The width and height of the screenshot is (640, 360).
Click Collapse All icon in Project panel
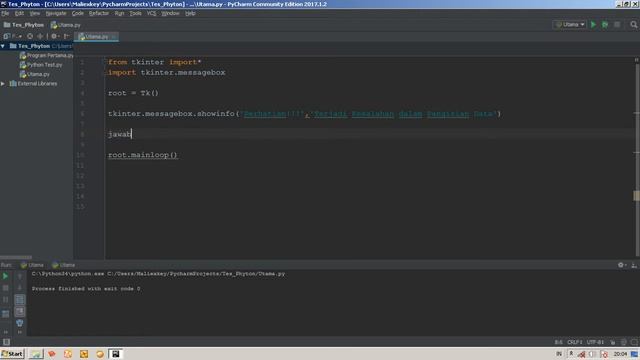click(x=40, y=36)
